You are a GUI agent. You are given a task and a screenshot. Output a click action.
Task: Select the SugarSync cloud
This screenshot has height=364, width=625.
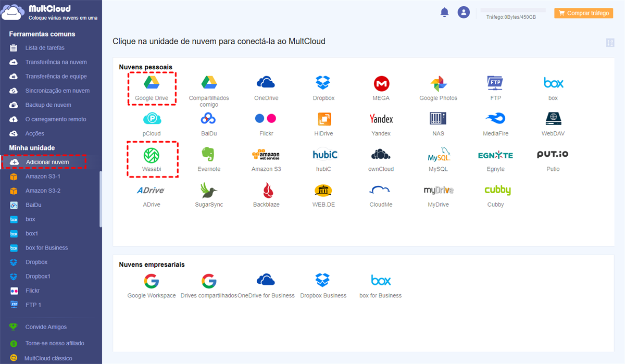pyautogui.click(x=209, y=195)
